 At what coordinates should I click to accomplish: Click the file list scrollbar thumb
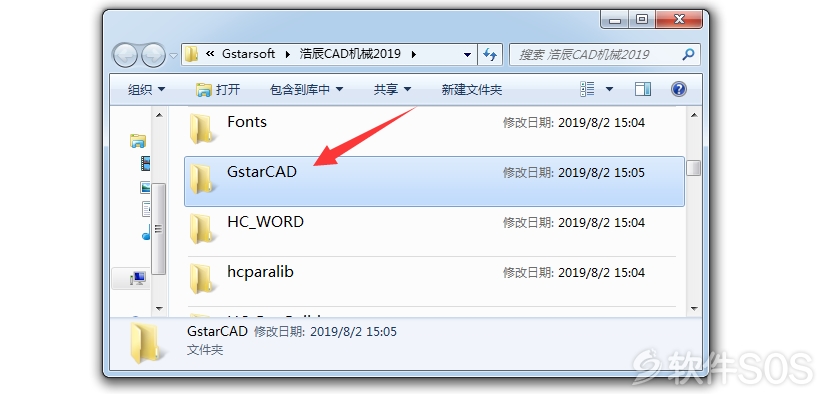point(694,168)
